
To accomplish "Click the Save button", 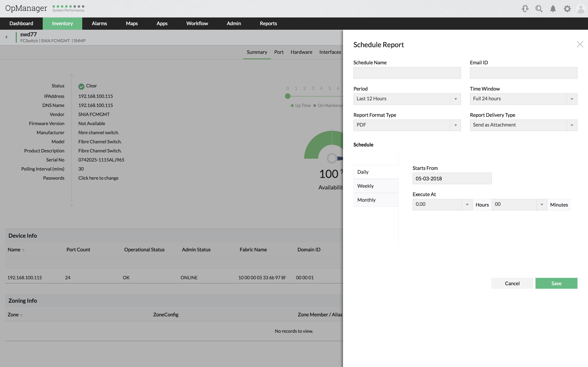I will point(556,283).
